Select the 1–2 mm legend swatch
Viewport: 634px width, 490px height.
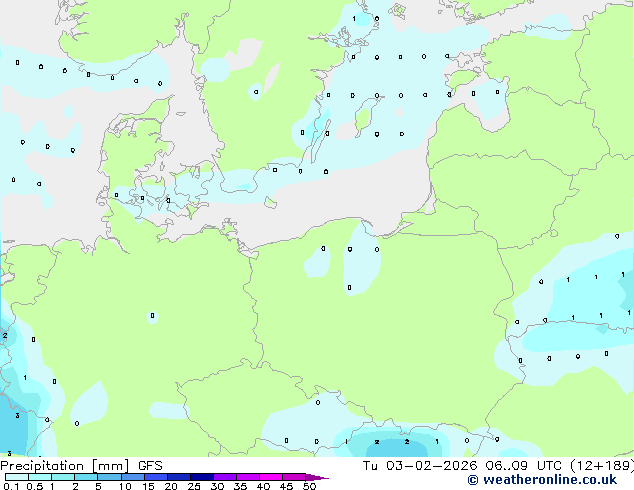pyautogui.click(x=63, y=477)
